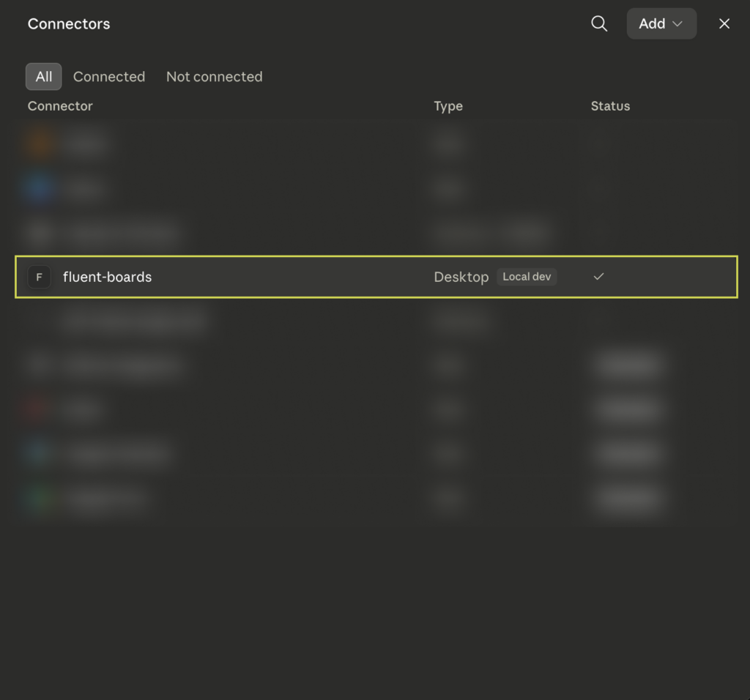Viewport: 750px width, 700px height.
Task: Click the Status column header
Action: (610, 106)
